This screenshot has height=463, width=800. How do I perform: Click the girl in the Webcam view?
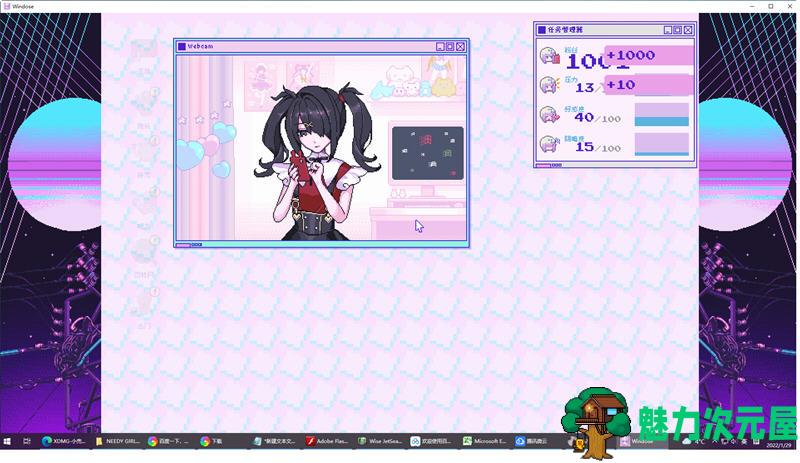316,163
